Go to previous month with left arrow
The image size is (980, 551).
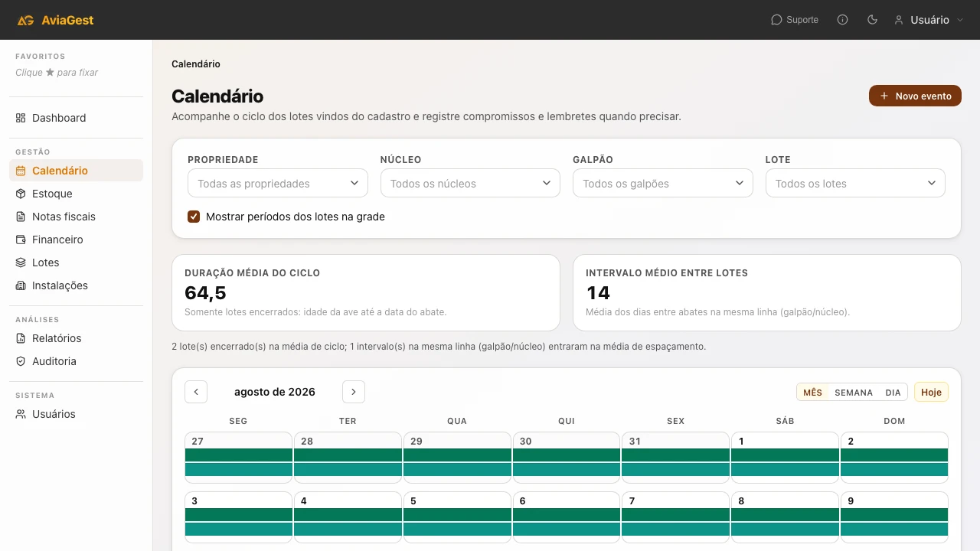(x=196, y=392)
